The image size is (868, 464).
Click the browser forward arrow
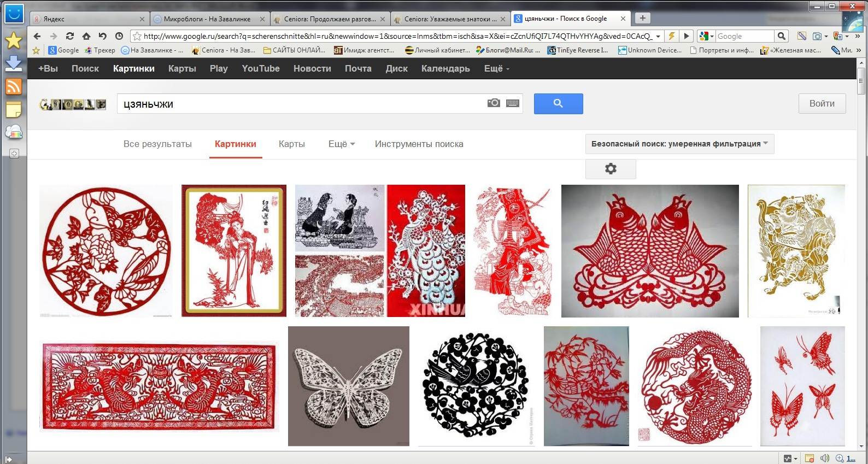click(x=54, y=36)
